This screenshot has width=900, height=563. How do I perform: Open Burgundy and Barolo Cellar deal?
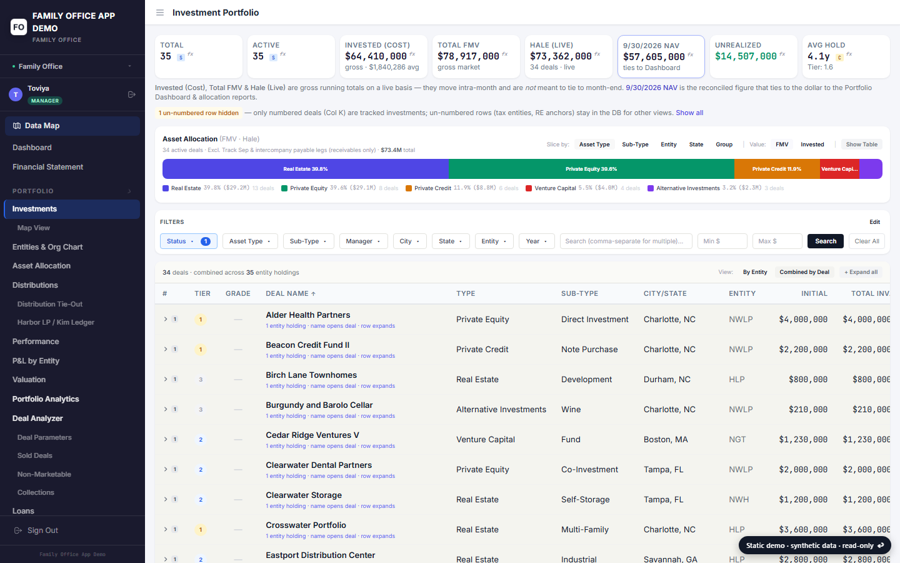click(x=319, y=405)
